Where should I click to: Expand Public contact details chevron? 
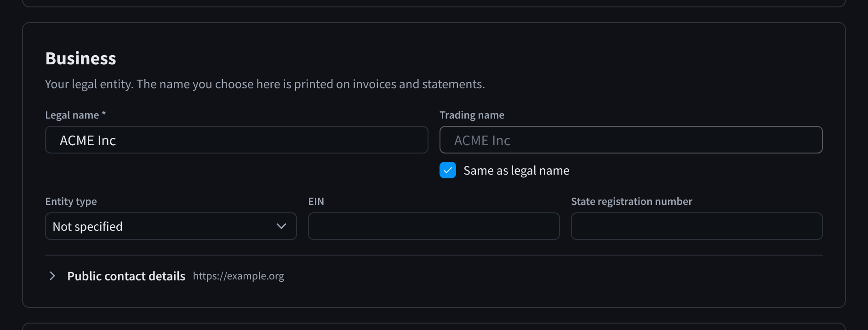coord(52,276)
